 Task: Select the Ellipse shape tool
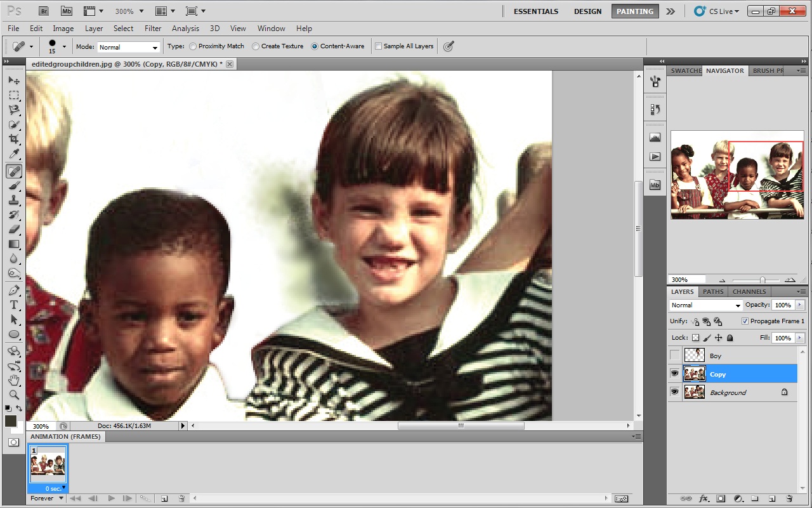point(14,334)
